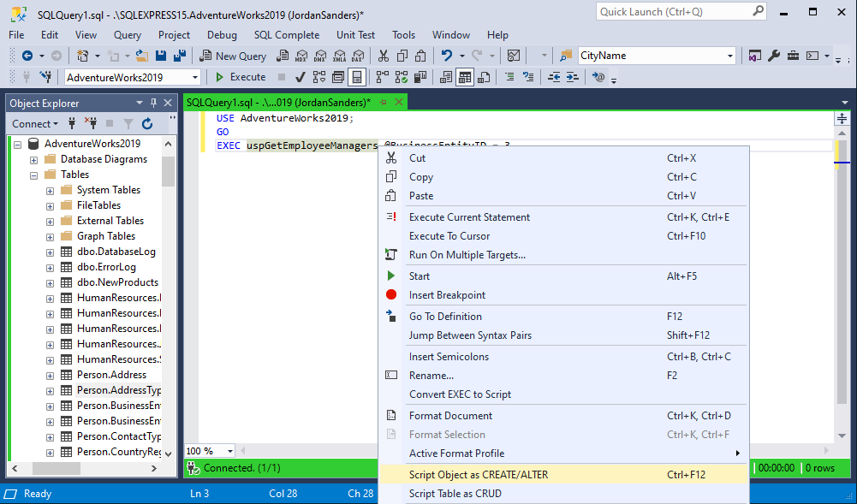Open Active Format Profile submenu

tap(563, 454)
